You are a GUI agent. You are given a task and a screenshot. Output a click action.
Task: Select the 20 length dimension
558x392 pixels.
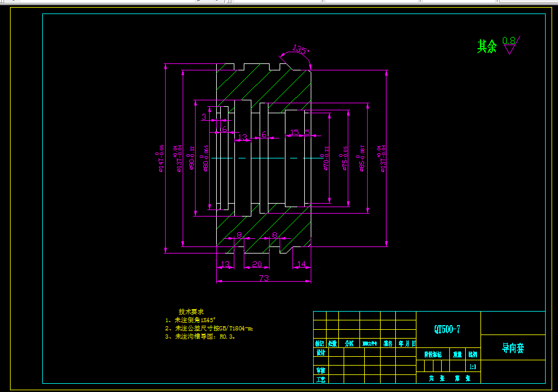click(x=257, y=264)
